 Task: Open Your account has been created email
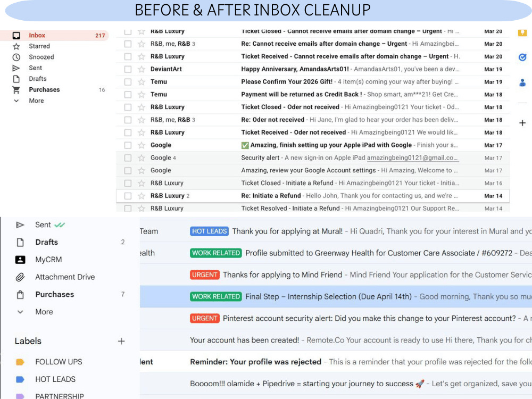click(x=336, y=340)
